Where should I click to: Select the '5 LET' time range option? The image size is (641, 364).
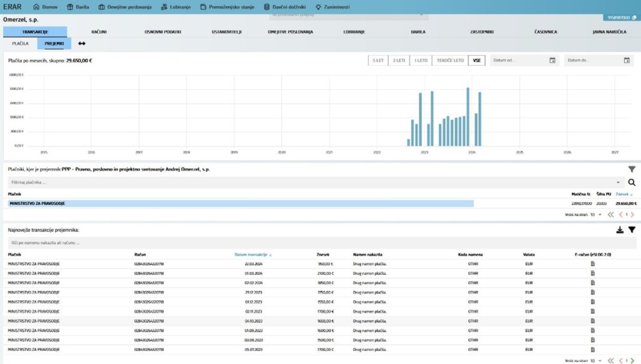click(x=377, y=61)
